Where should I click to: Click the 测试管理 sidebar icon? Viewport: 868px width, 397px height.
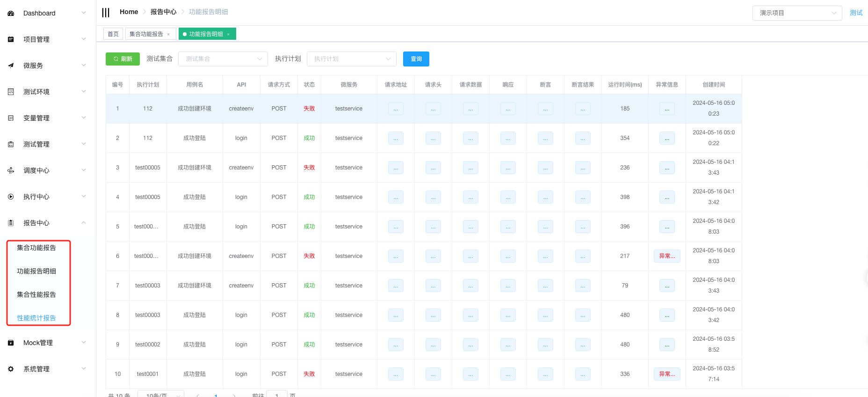(11, 144)
